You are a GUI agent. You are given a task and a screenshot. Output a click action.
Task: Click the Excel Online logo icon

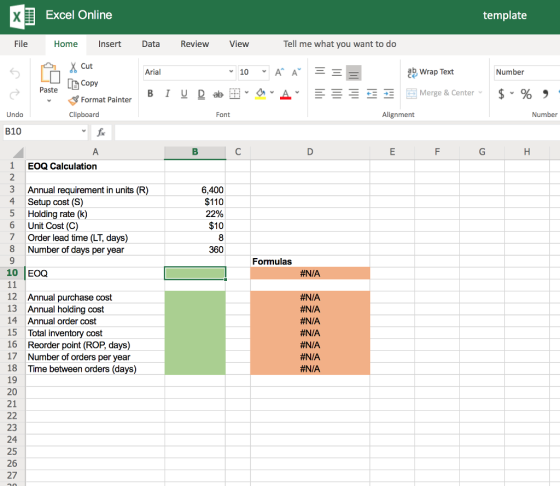(22, 16)
